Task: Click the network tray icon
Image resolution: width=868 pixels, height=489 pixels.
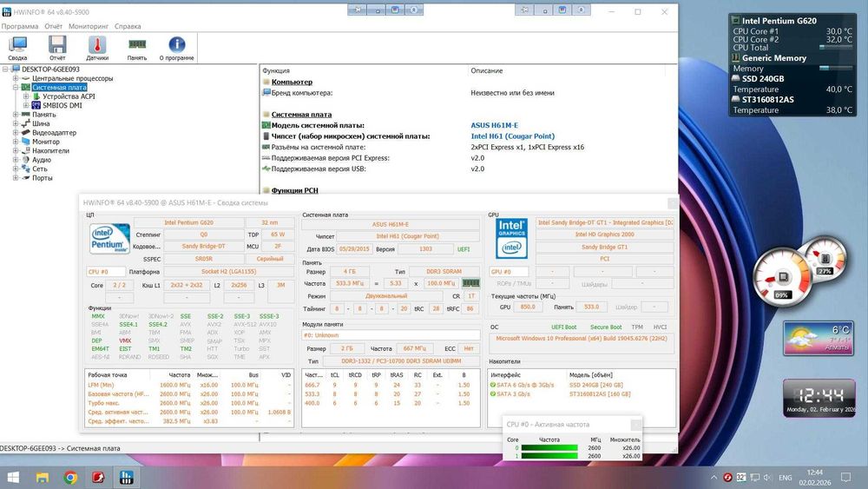Action: pyautogui.click(x=754, y=478)
